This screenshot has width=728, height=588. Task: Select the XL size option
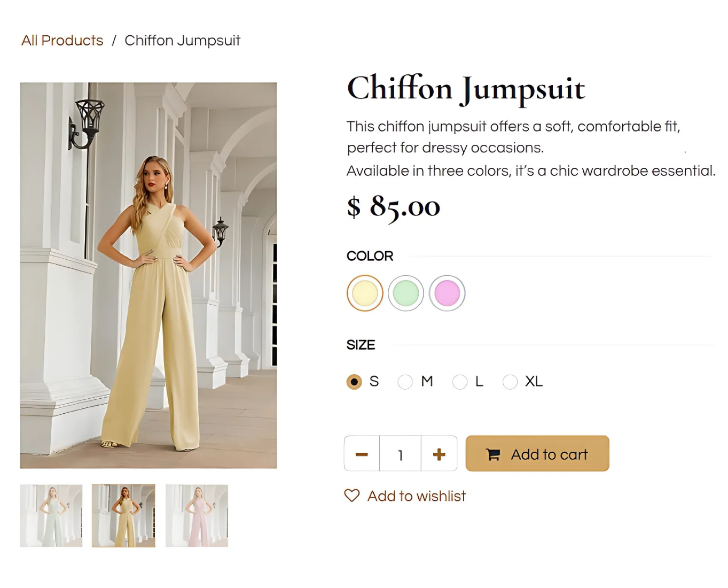510,382
